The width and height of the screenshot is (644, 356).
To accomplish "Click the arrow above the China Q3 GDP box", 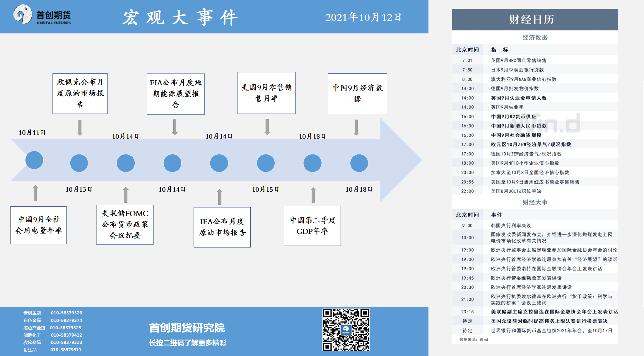I will click(313, 195).
